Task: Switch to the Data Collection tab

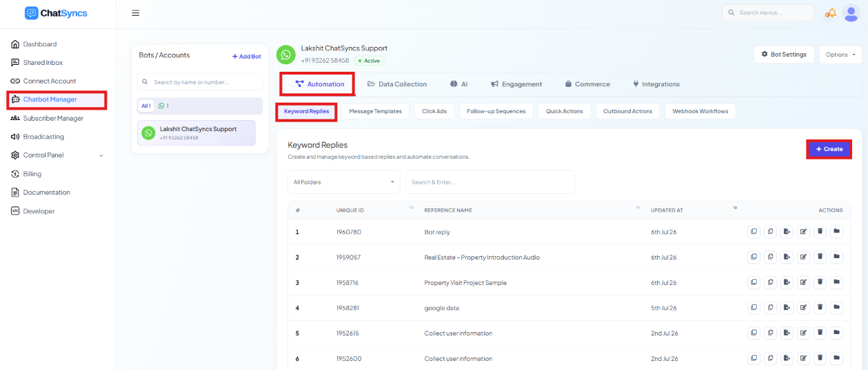Action: pos(397,84)
